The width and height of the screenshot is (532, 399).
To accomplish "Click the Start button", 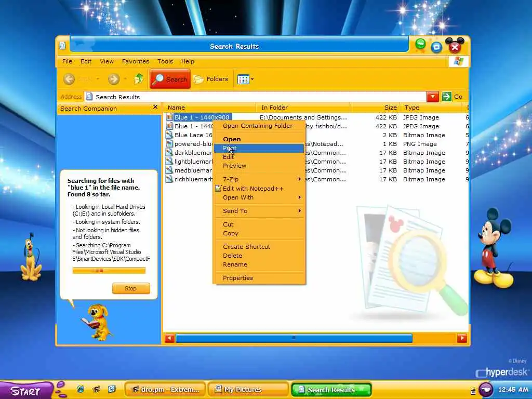I will (26, 391).
